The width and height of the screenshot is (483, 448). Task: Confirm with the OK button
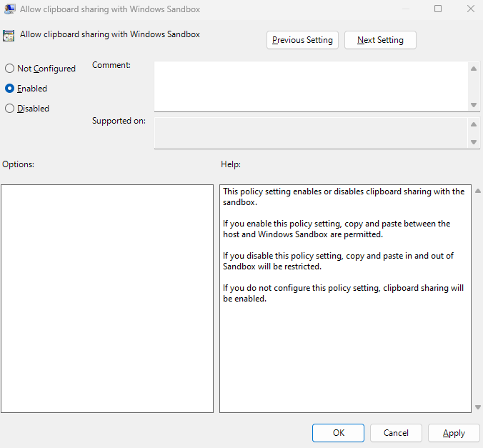(338, 433)
